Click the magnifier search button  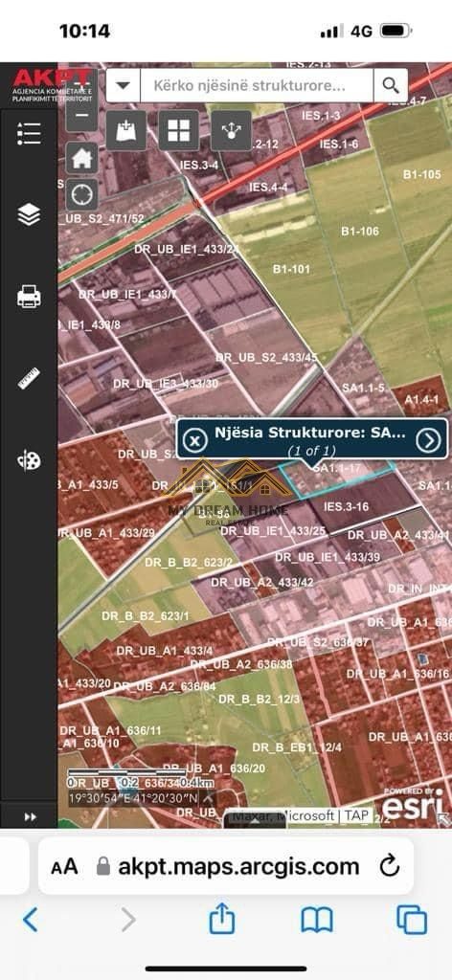(391, 85)
